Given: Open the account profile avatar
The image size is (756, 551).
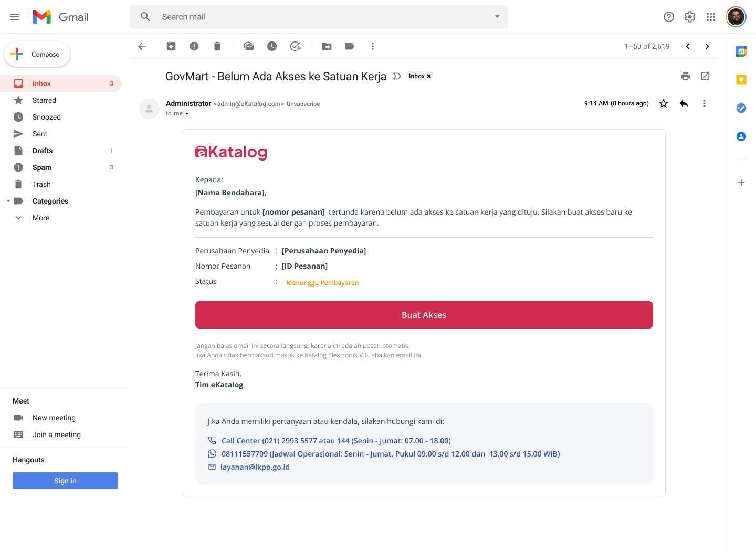Looking at the screenshot, I should pos(736,17).
